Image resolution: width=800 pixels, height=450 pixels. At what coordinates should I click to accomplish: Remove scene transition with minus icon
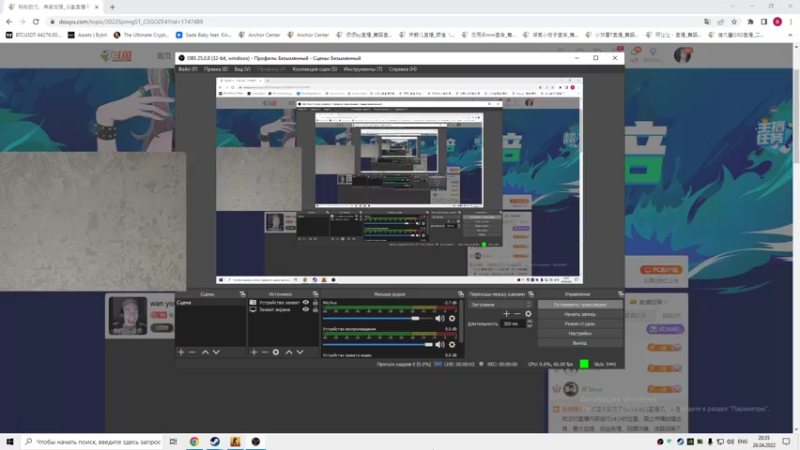(517, 314)
